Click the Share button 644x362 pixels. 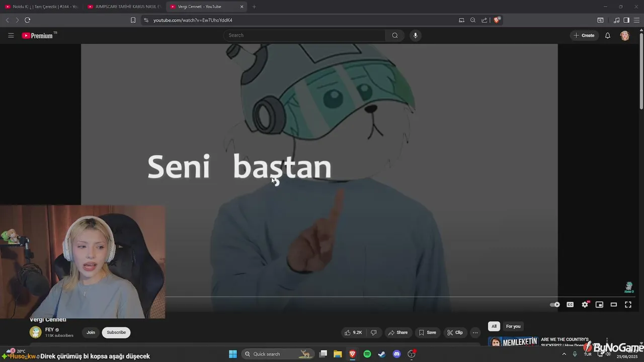coord(397,332)
